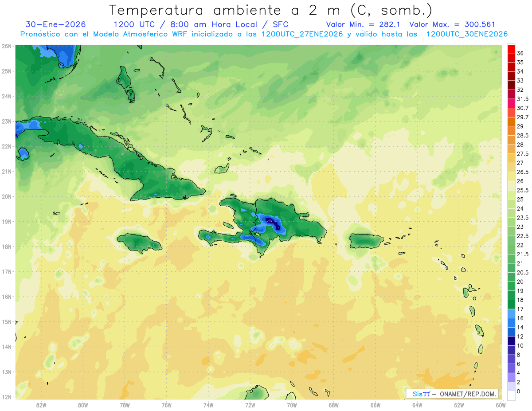Click the 'Valor Max. = 300.561' text
The width and height of the screenshot is (532, 411).
pyautogui.click(x=452, y=24)
